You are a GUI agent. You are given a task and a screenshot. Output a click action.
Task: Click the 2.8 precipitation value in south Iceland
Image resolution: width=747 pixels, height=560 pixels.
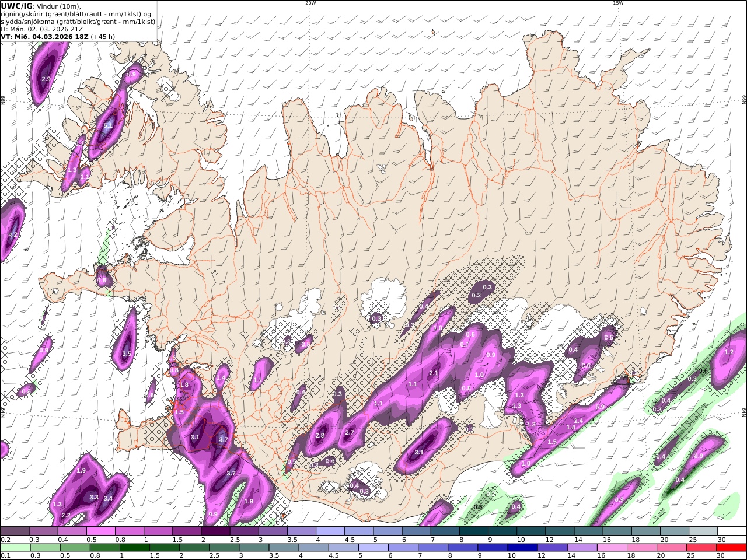320,435
